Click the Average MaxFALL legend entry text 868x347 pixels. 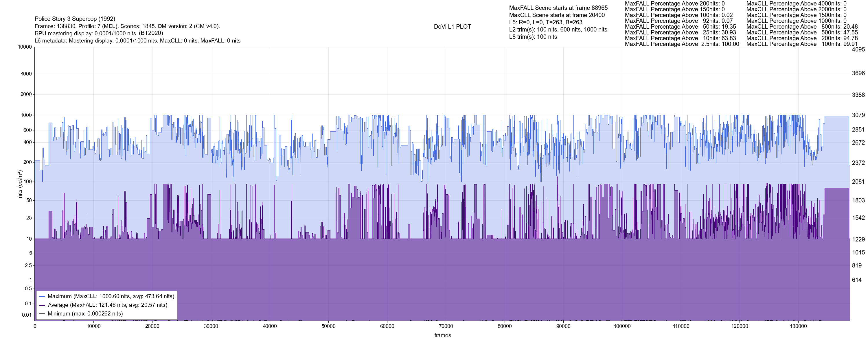click(x=108, y=305)
